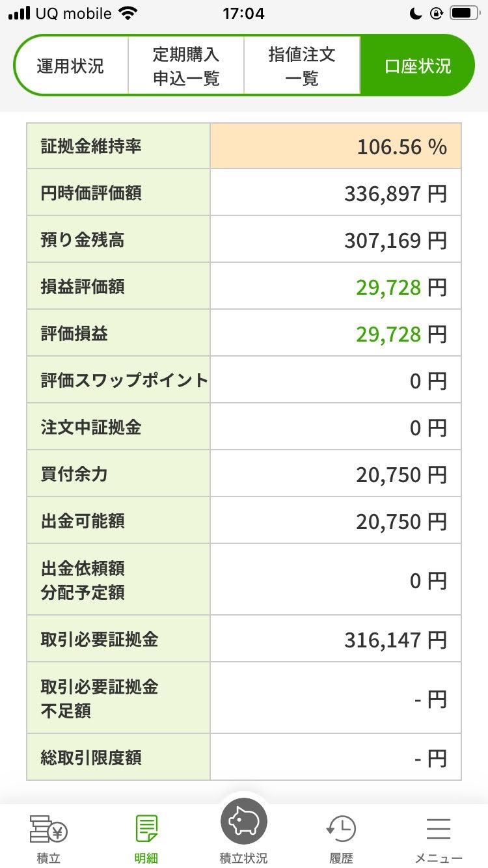Tap the piggy bank 積立状況 icon

click(x=244, y=821)
